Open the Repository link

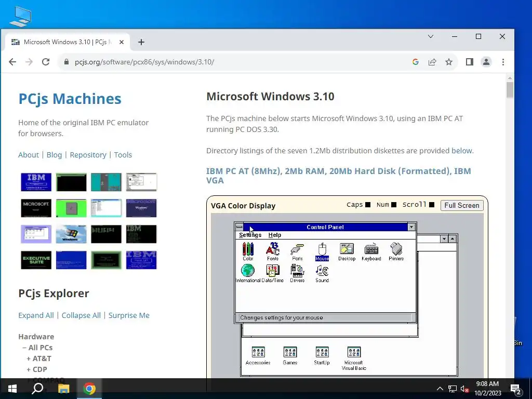click(x=88, y=155)
